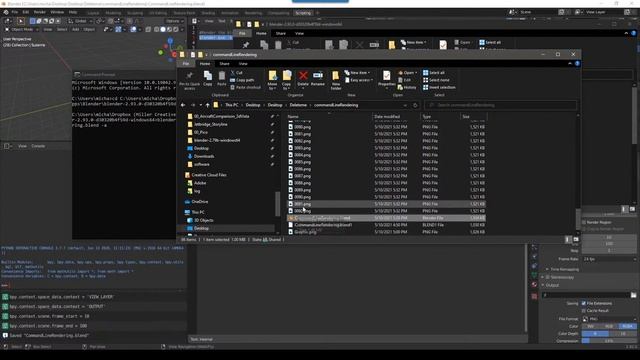
Task: Switch to the Scripting workspace tab
Action: 303,13
